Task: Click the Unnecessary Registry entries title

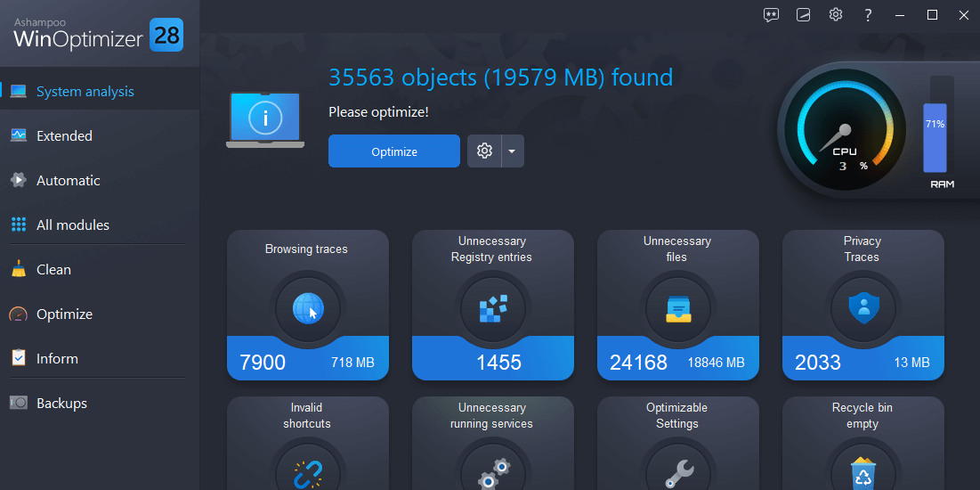Action: [492, 249]
